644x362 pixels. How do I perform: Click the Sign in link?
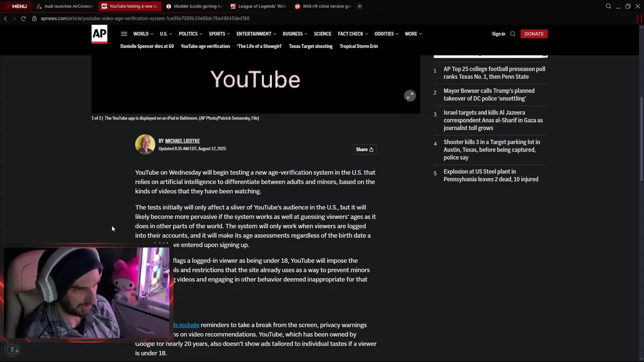[499, 34]
